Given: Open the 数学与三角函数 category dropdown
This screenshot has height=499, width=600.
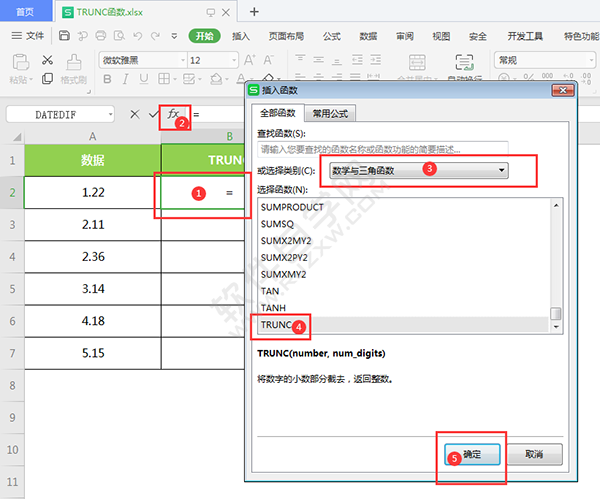Looking at the screenshot, I should (x=501, y=170).
